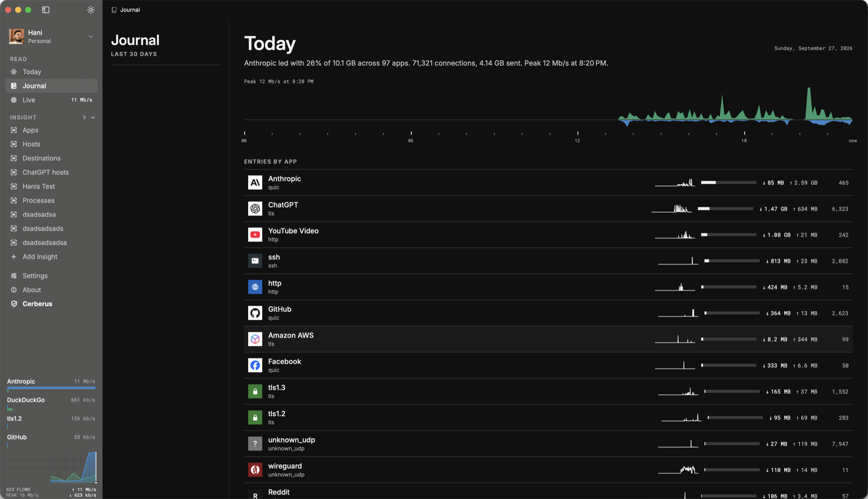The width and height of the screenshot is (868, 499).
Task: Open the Today view
Action: pos(51,72)
